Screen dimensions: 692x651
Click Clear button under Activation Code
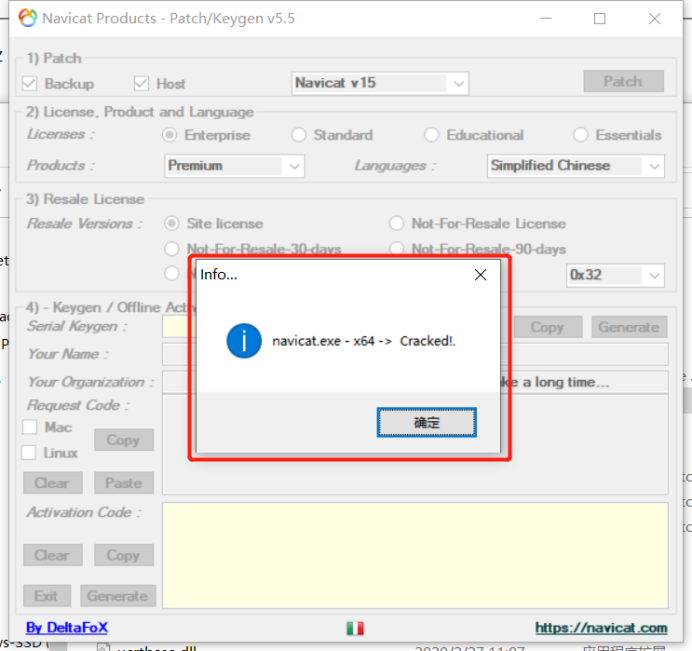coord(53,555)
